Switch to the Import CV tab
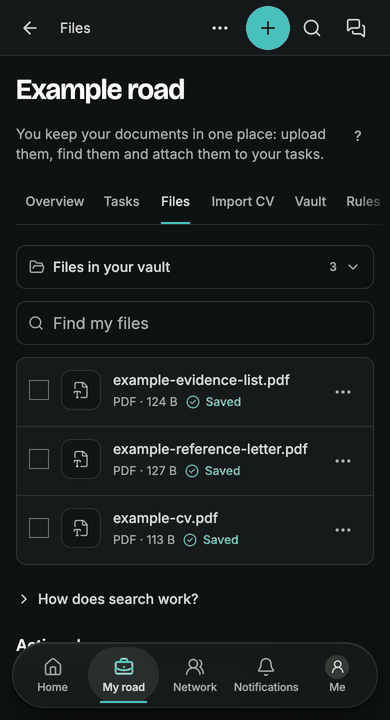This screenshot has height=720, width=390. pyautogui.click(x=243, y=202)
